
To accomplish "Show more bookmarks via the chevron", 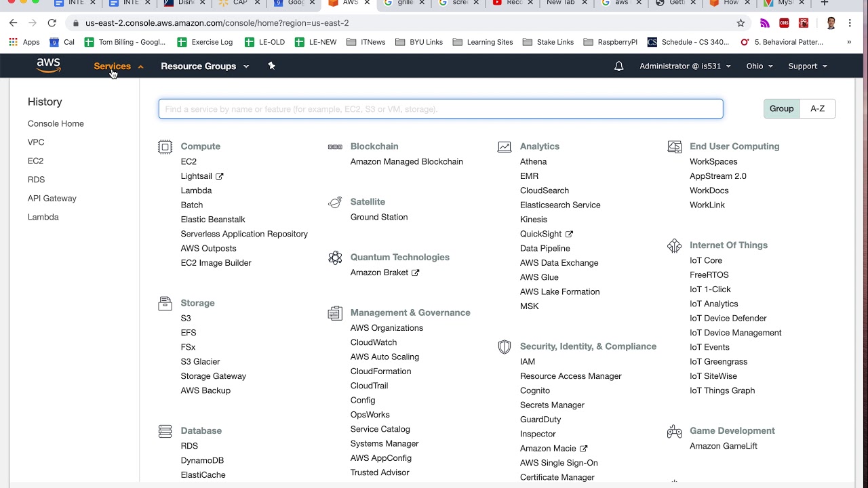I will [x=849, y=42].
